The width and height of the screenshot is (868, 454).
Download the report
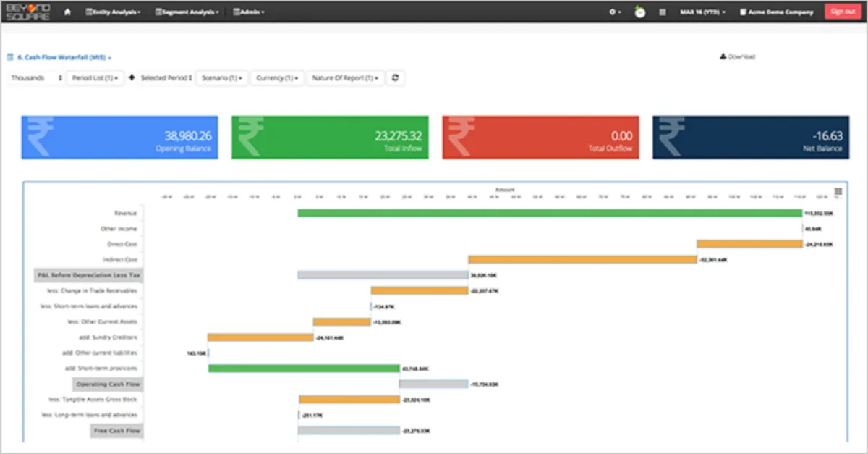(738, 56)
